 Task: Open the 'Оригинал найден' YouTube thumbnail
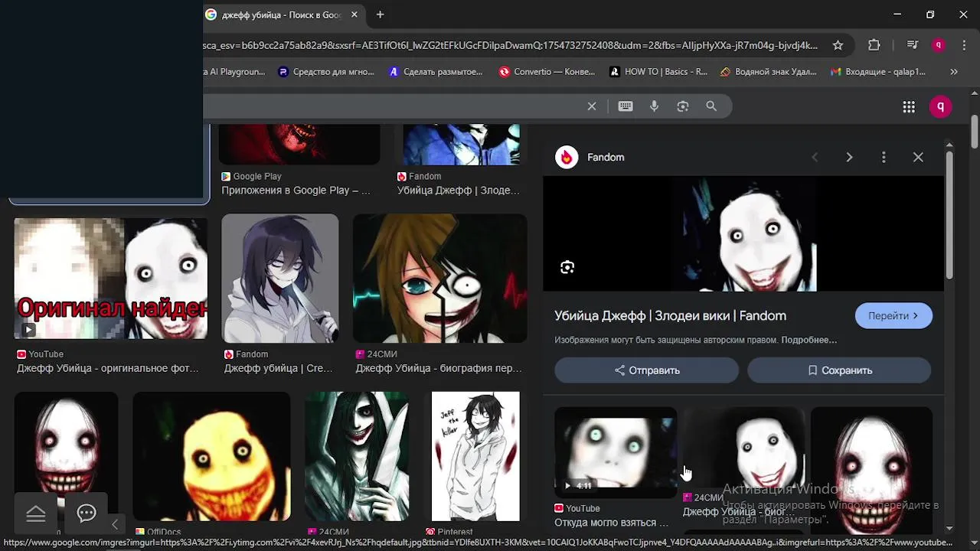coord(111,279)
